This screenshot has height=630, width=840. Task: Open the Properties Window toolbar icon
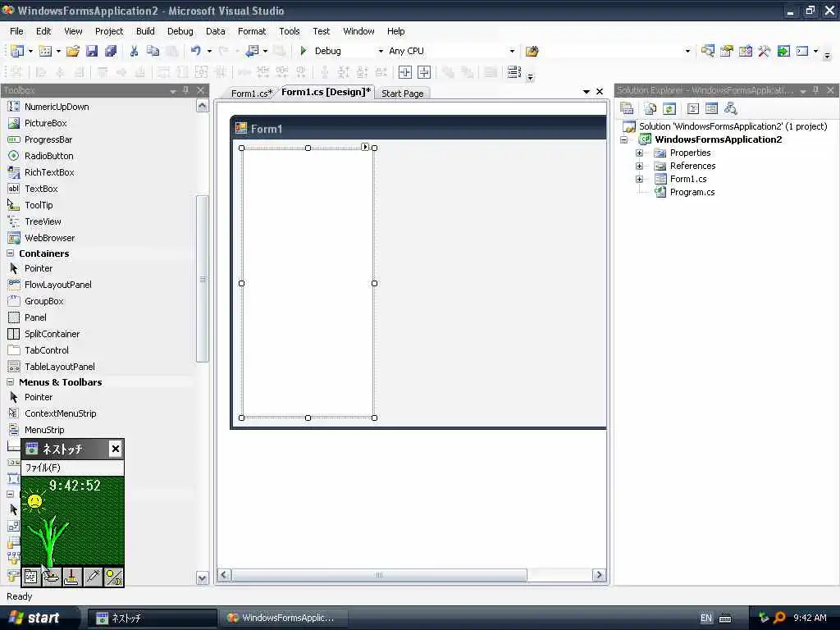[727, 52]
